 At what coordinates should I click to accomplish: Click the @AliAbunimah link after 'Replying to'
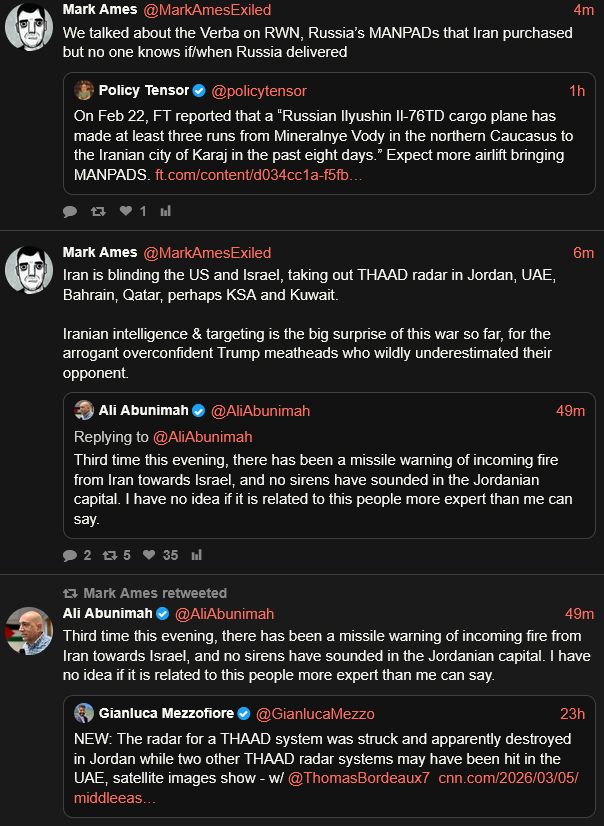[202, 436]
